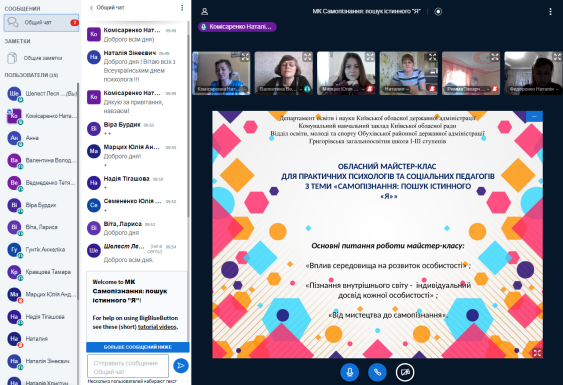Make the presentation fullscreen with the corner icon
The height and width of the screenshot is (385, 563).
tap(537, 353)
